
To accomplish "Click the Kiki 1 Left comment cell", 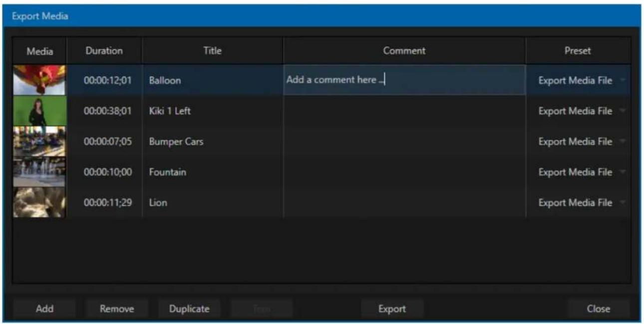I will 404,111.
